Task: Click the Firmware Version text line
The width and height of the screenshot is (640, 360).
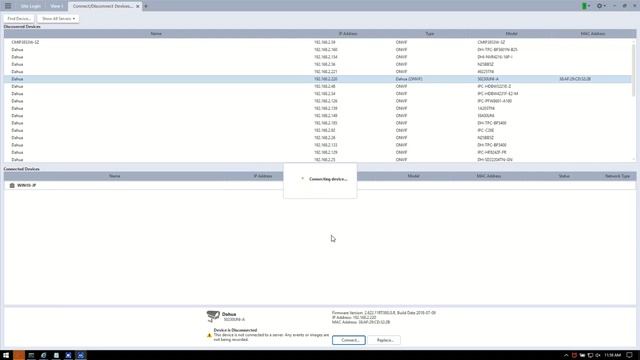Action: (384, 313)
